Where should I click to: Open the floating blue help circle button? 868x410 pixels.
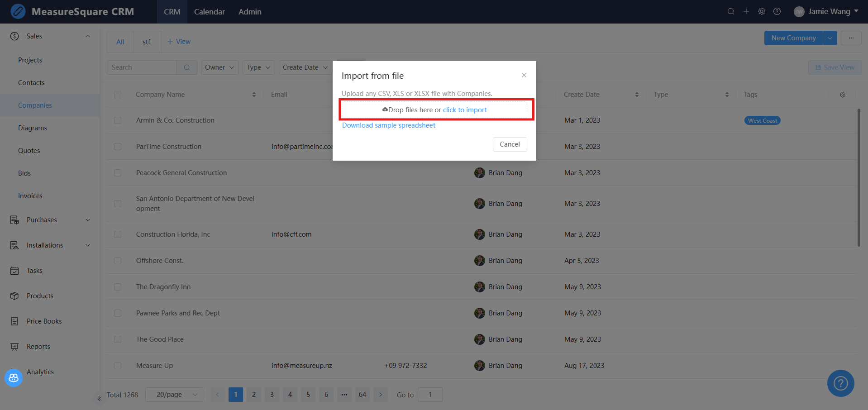841,383
